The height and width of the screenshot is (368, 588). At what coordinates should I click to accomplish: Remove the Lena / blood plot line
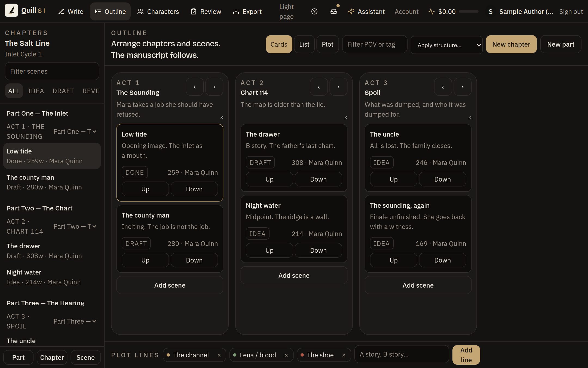[x=286, y=355]
